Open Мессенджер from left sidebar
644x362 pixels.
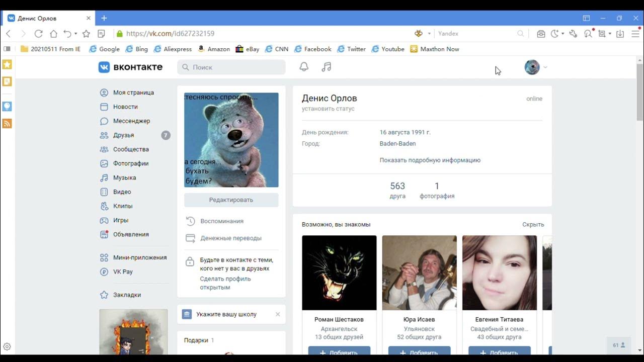click(x=131, y=121)
